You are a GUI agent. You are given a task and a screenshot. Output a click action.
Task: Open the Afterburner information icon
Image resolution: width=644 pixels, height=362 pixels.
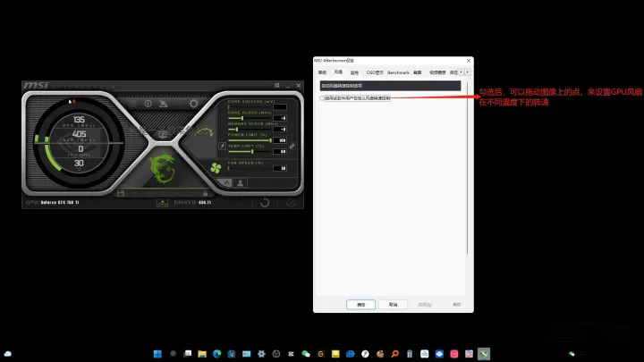click(x=148, y=104)
